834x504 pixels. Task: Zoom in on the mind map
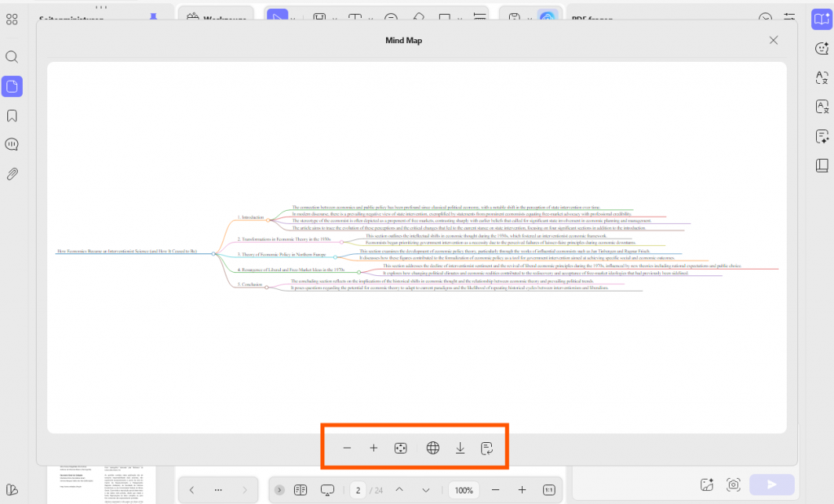(x=374, y=447)
